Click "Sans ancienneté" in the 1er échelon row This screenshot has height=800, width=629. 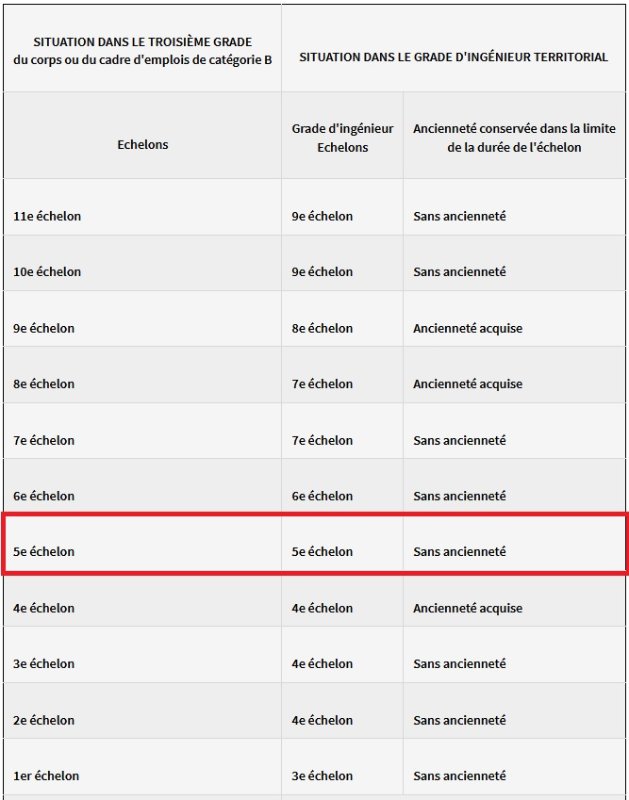[x=459, y=776]
